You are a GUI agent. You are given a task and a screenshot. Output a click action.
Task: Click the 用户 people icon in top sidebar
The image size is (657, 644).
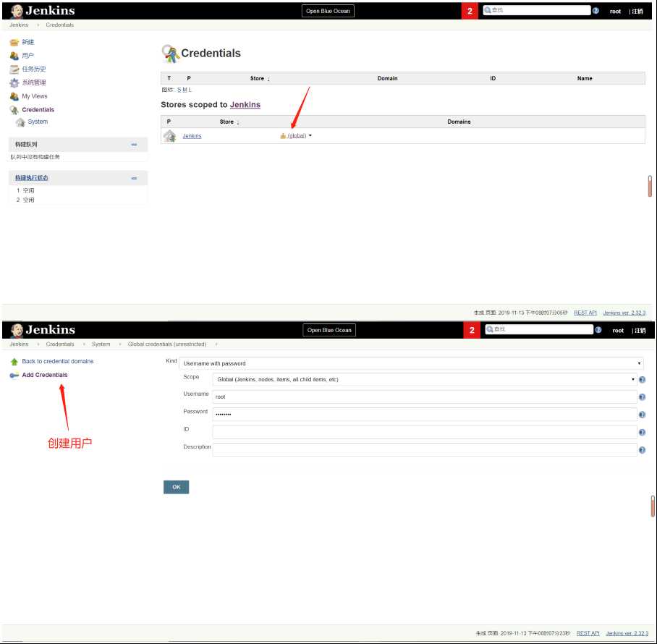tap(14, 56)
